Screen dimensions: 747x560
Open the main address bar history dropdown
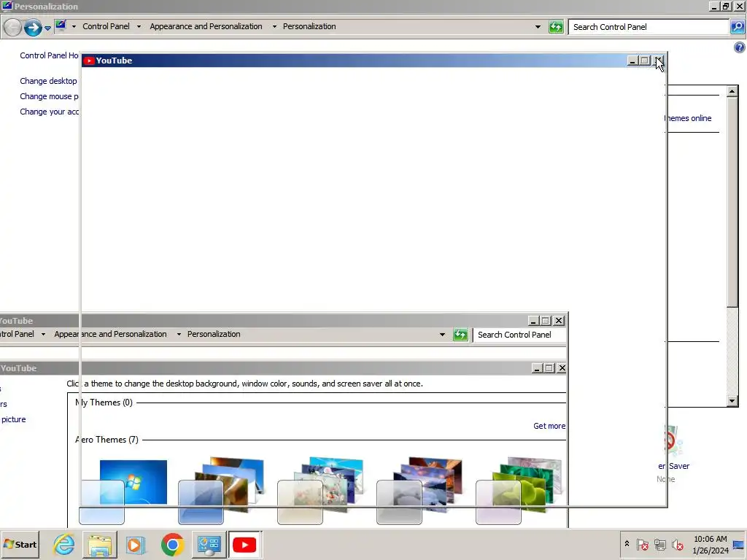[538, 27]
